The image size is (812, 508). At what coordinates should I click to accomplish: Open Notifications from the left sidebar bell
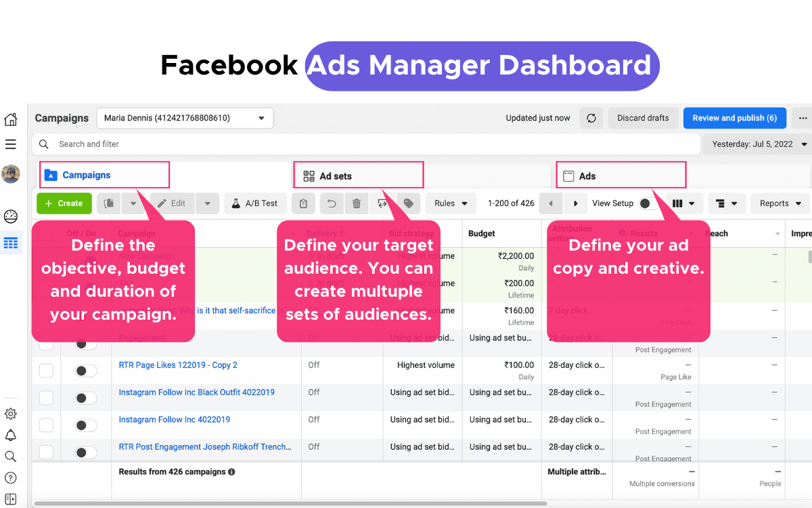point(10,435)
